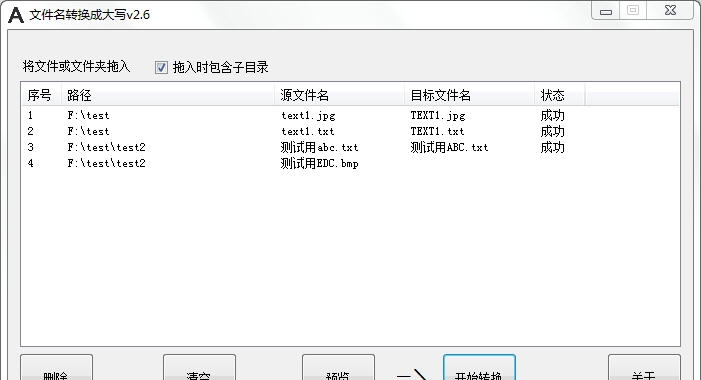Click the 源文件名 column header
The height and width of the screenshot is (380, 701).
(x=340, y=95)
